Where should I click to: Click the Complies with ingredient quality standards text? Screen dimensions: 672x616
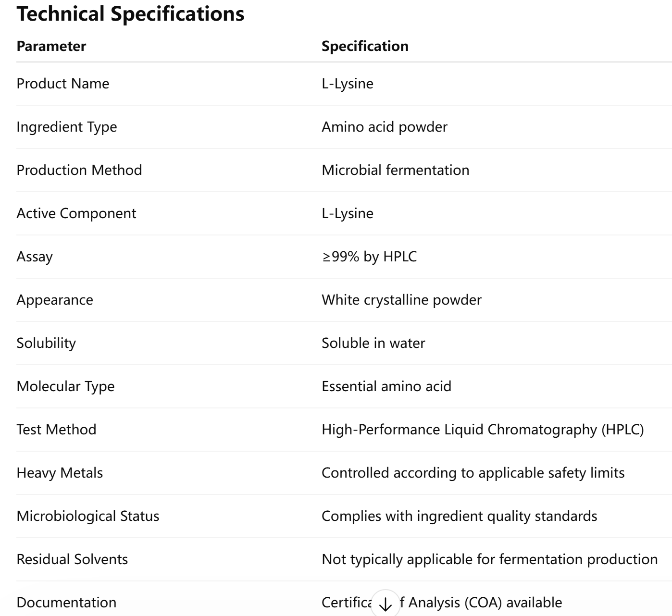pyautogui.click(x=459, y=516)
